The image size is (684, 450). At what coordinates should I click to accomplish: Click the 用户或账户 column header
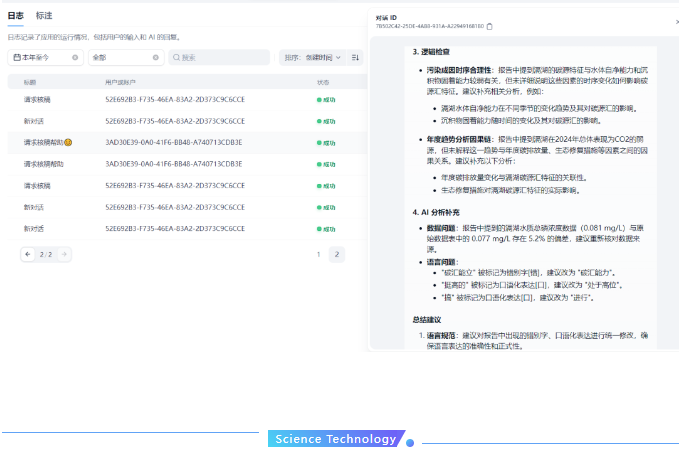(x=120, y=82)
